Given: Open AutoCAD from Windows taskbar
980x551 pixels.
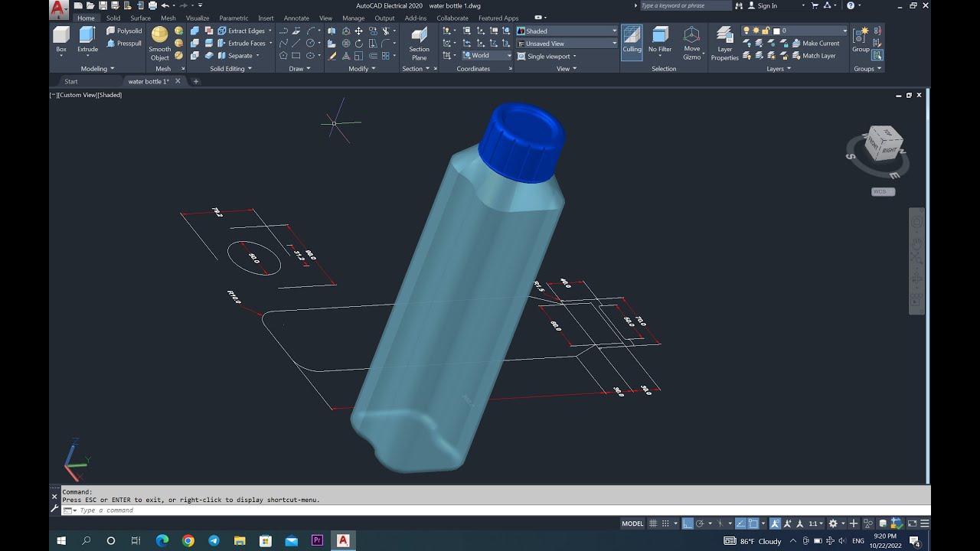Looking at the screenshot, I should 343,540.
